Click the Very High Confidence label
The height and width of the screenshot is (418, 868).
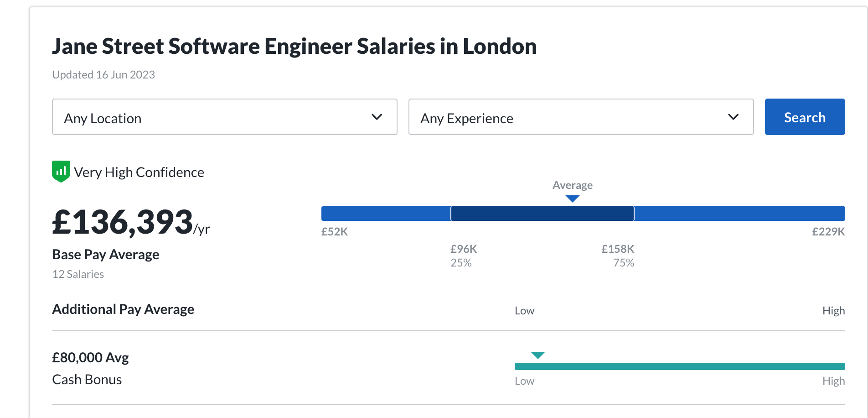pos(139,172)
